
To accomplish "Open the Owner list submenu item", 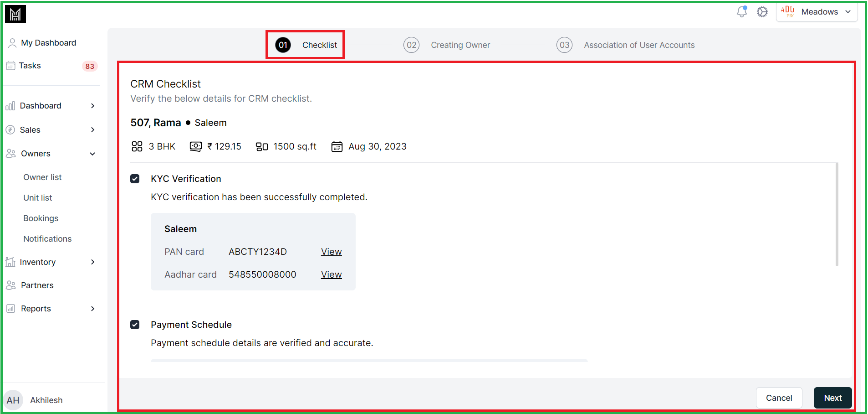I will pyautogui.click(x=42, y=177).
